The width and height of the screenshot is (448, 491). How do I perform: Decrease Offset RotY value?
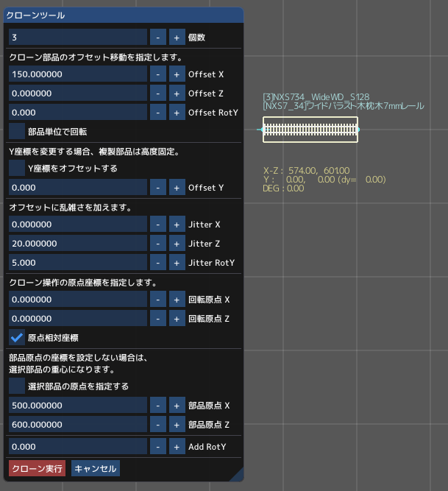click(158, 113)
